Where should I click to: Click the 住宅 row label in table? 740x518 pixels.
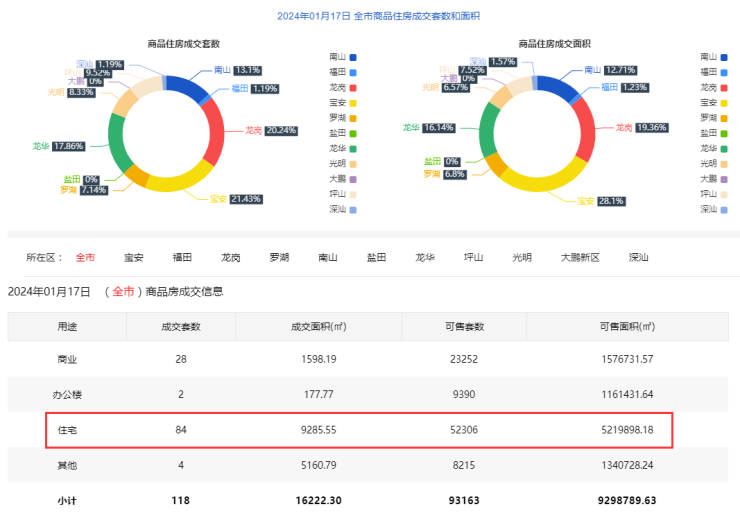67,429
